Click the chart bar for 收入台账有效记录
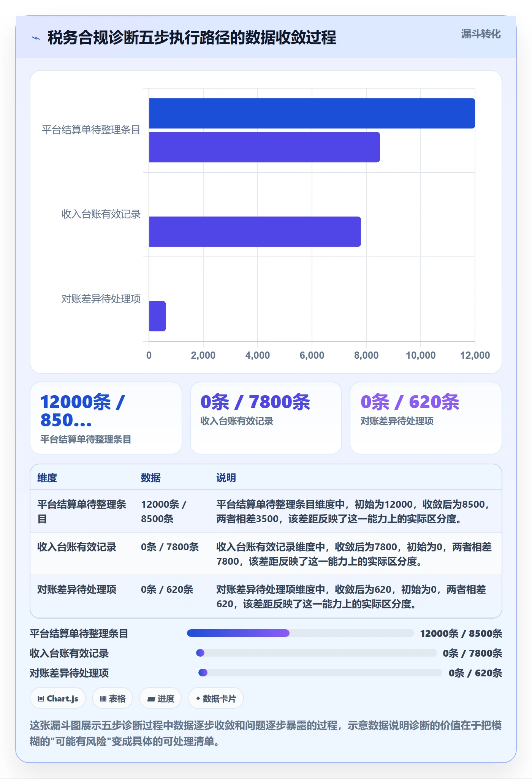This screenshot has width=532, height=779. 255,232
